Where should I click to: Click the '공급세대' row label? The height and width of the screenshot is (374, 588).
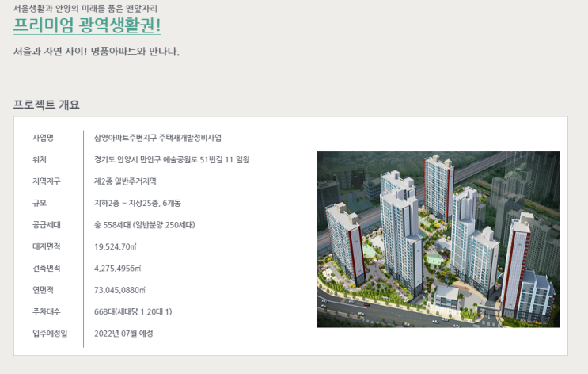(x=47, y=225)
